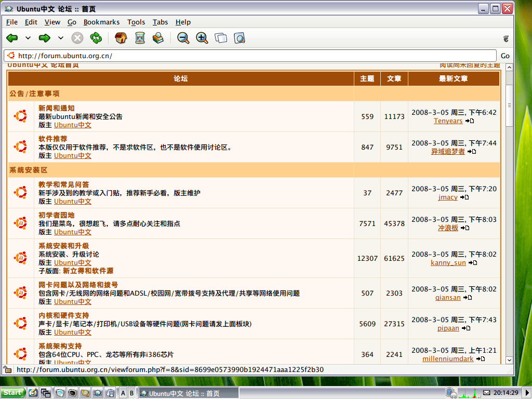This screenshot has width=532, height=399.
Task: Open the millenniumdark user profile link
Action: tap(447, 358)
